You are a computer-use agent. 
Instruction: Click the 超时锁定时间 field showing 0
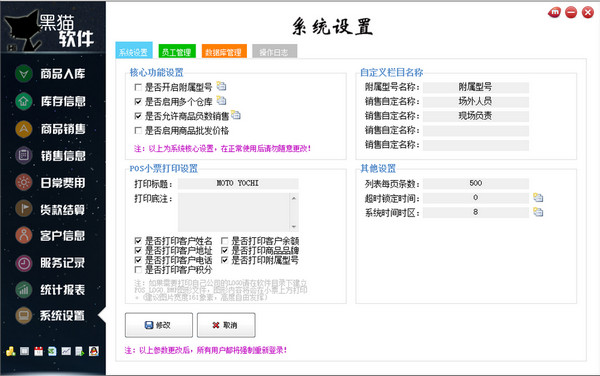(476, 198)
